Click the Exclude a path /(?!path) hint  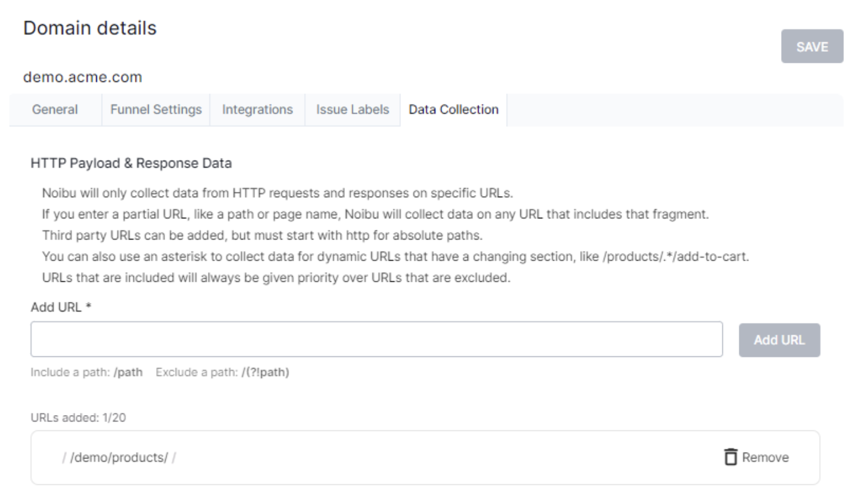222,372
